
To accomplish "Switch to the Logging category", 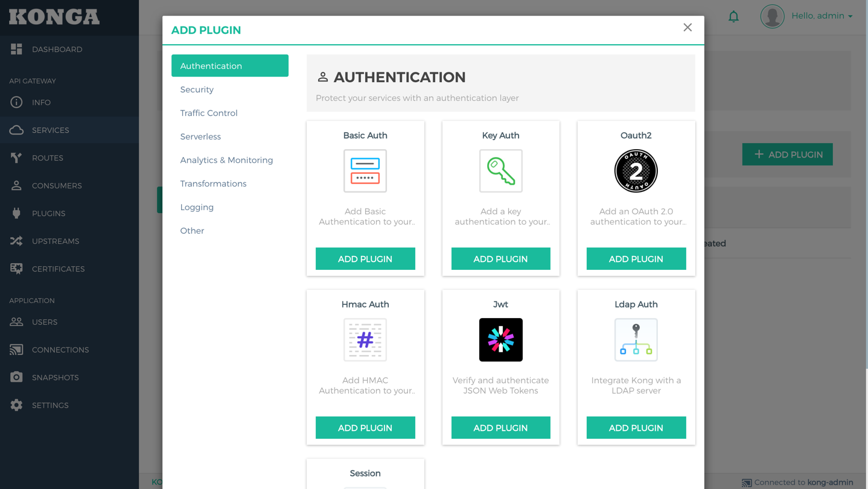I will point(230,207).
